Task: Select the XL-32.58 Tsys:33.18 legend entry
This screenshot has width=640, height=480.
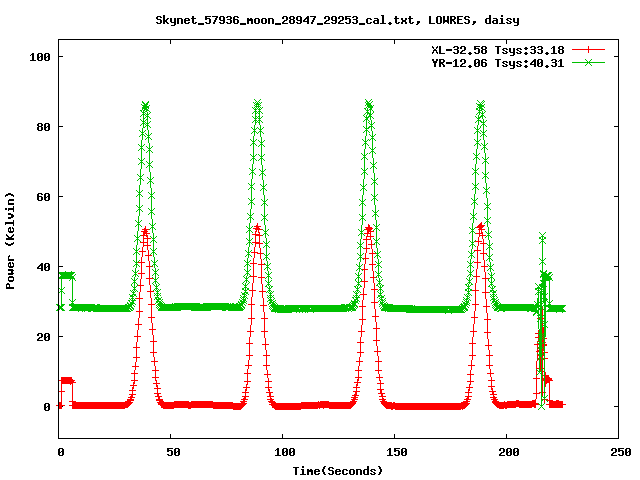Action: pyautogui.click(x=498, y=50)
